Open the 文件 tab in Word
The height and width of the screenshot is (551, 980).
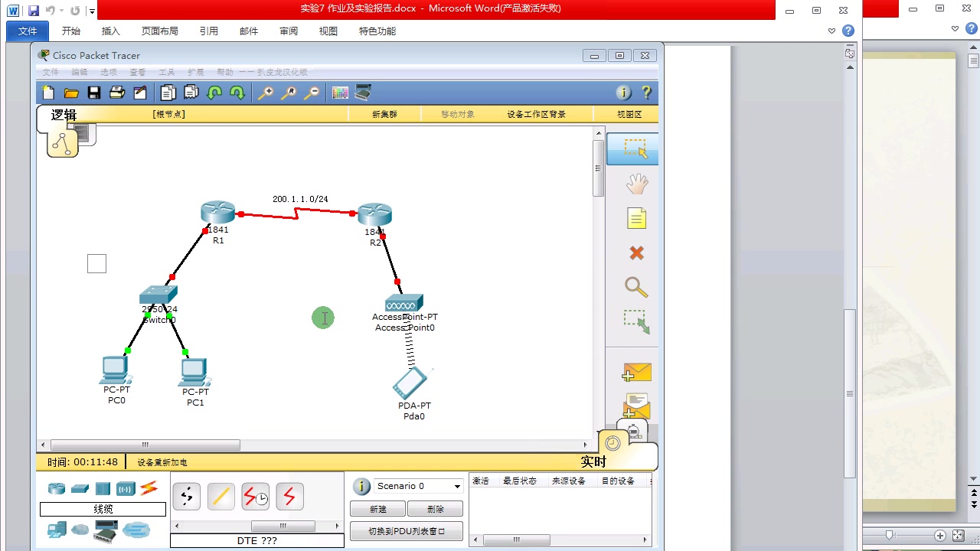[28, 31]
